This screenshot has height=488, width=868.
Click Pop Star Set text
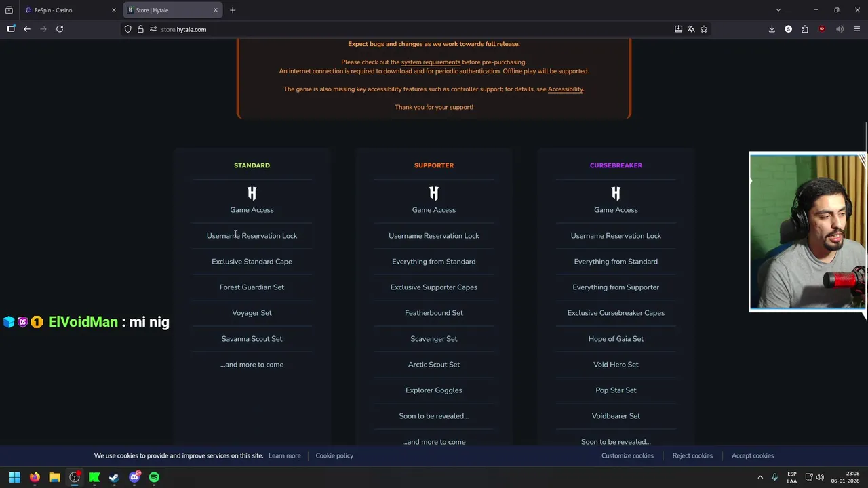point(616,390)
